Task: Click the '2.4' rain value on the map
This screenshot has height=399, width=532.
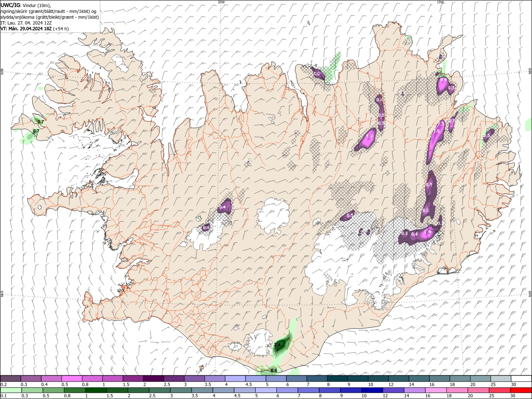Action: point(278,345)
